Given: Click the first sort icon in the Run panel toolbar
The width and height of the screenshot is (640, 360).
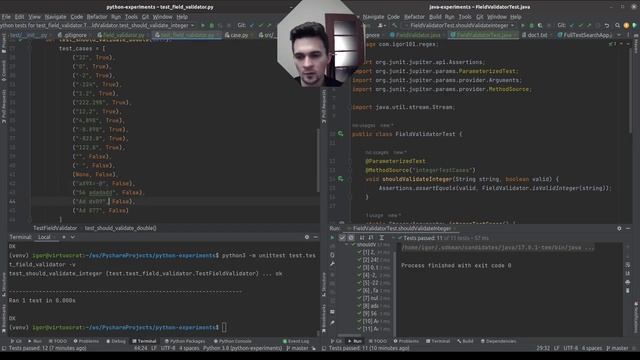Looking at the screenshot, I should (x=362, y=238).
